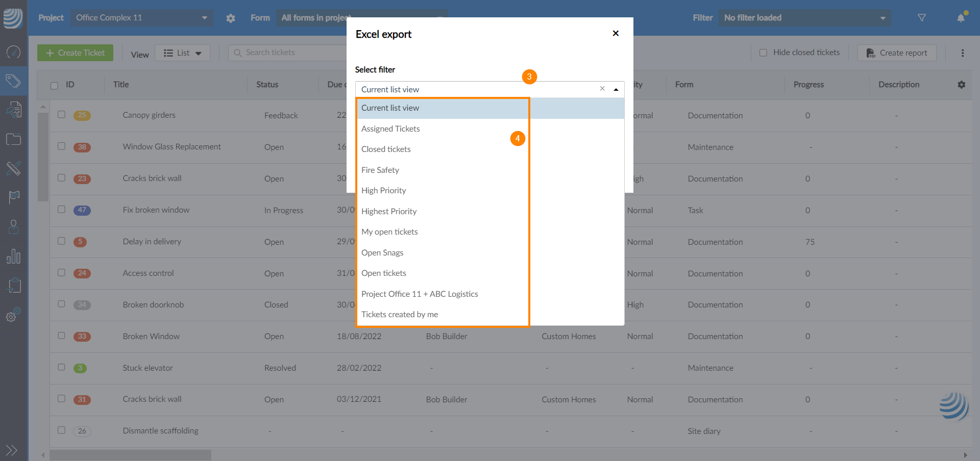This screenshot has height=461, width=980.
Task: Open the tickets tag icon in sidebar
Action: 13,81
